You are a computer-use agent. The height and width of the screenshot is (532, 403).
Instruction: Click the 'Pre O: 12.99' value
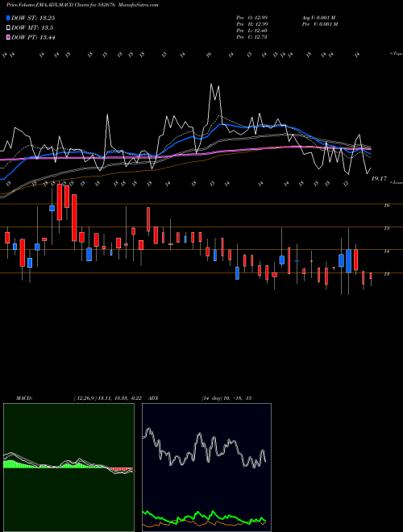pos(251,18)
